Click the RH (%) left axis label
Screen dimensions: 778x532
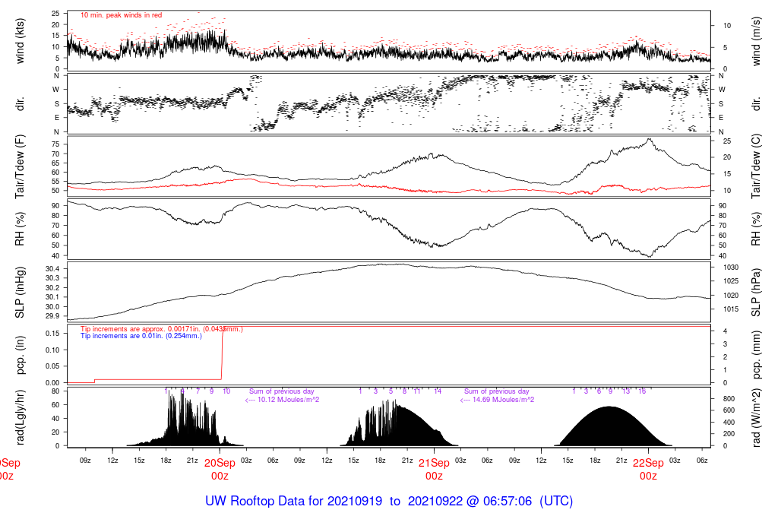(20, 229)
